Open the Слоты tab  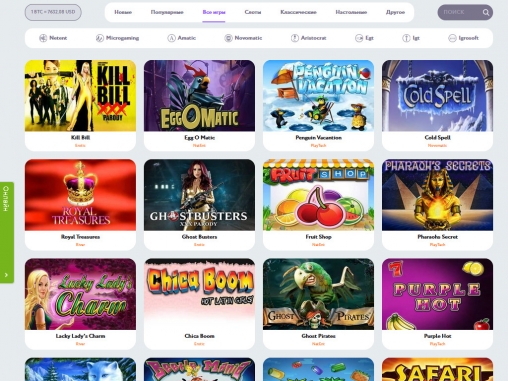[253, 12]
